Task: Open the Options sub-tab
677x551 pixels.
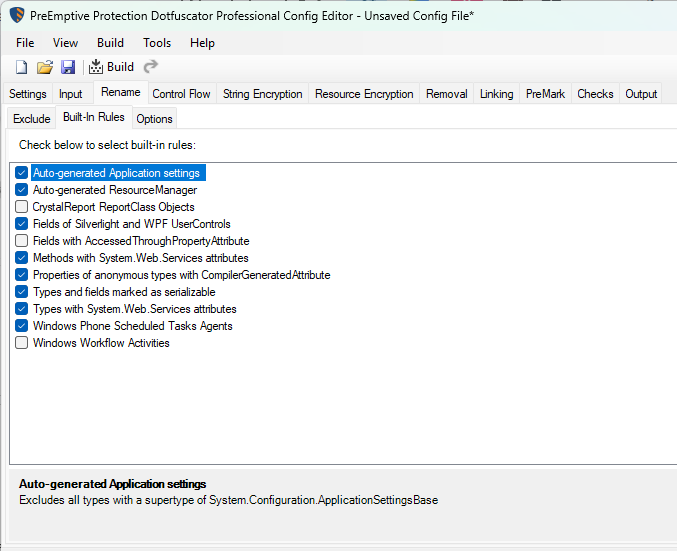Action: coord(154,119)
